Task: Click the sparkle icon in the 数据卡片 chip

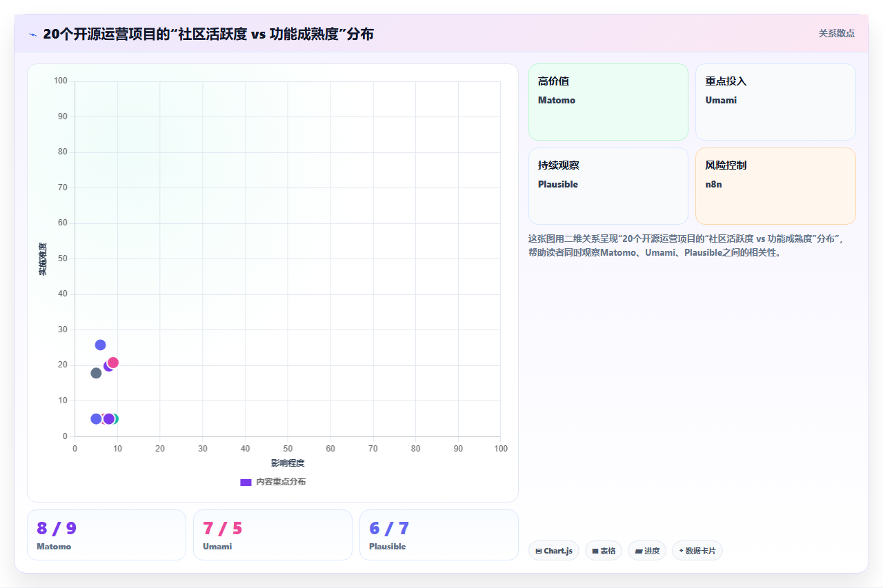Action: pos(681,551)
